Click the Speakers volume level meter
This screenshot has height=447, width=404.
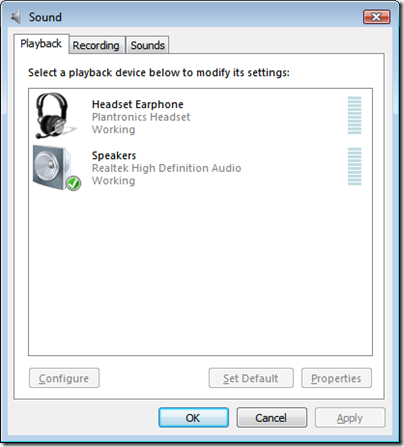[x=354, y=166]
